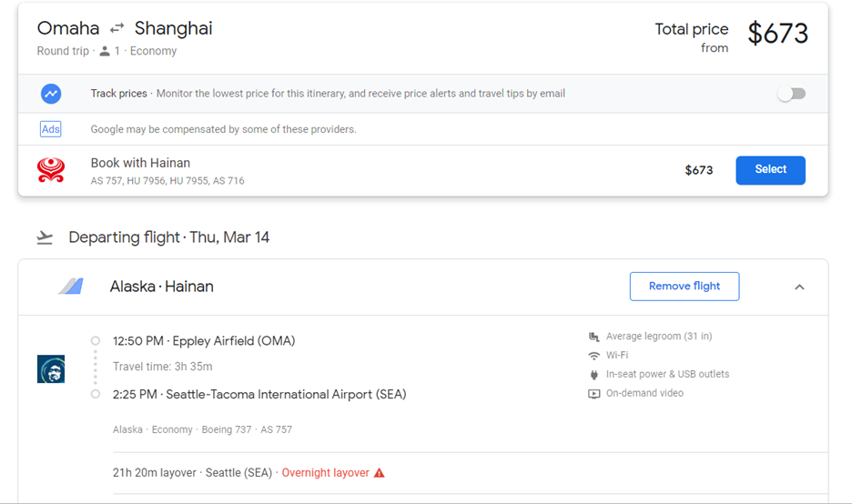Click the Book with Hainan option
852x504 pixels.
tap(141, 164)
